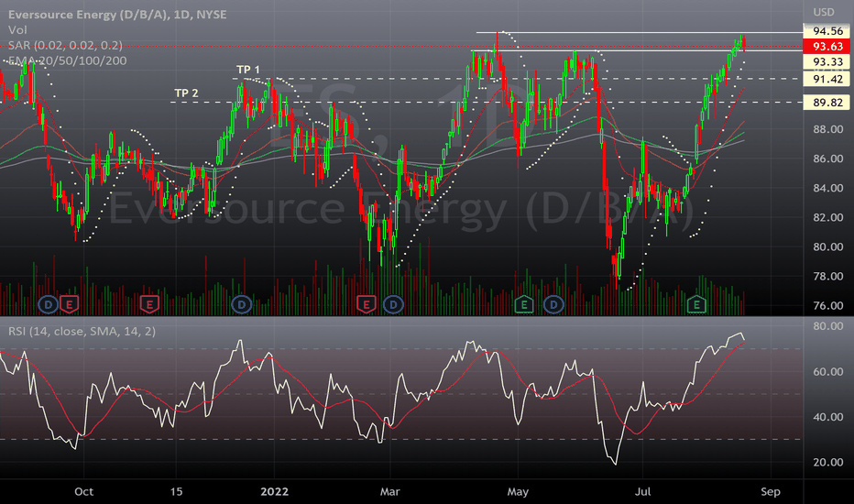Click the May time axis label
This screenshot has height=504, width=854.
coord(518,491)
